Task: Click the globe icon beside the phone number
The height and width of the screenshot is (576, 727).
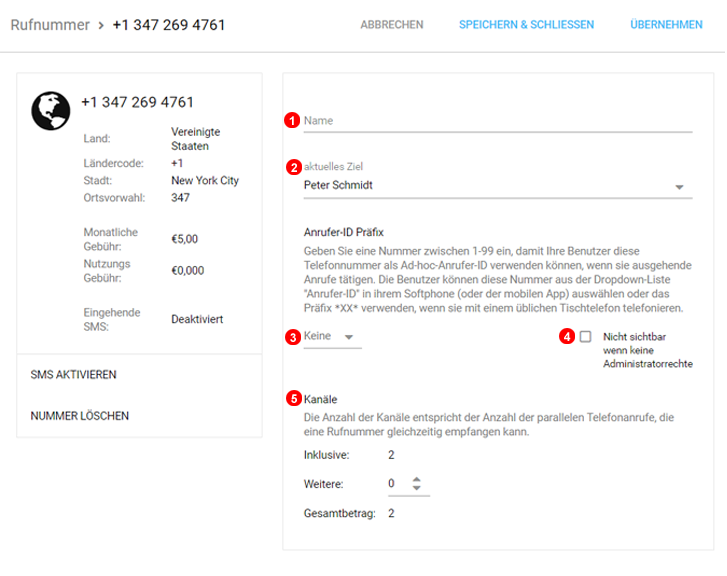Action: [x=50, y=110]
